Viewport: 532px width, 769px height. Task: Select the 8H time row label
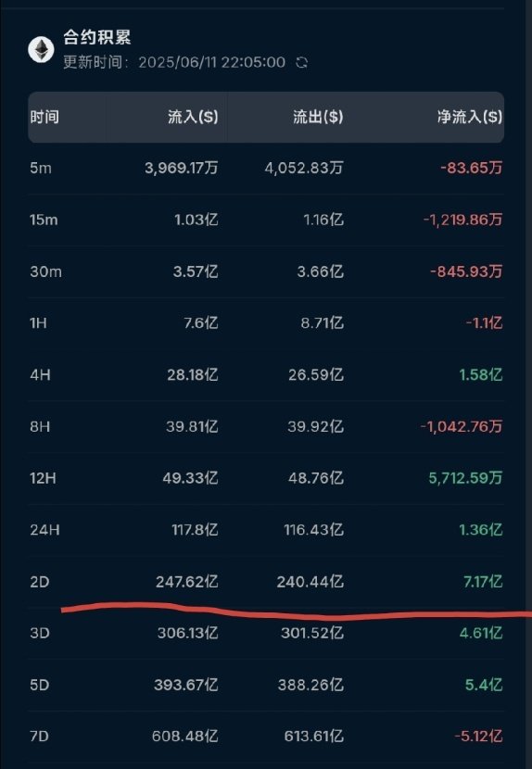tap(40, 427)
